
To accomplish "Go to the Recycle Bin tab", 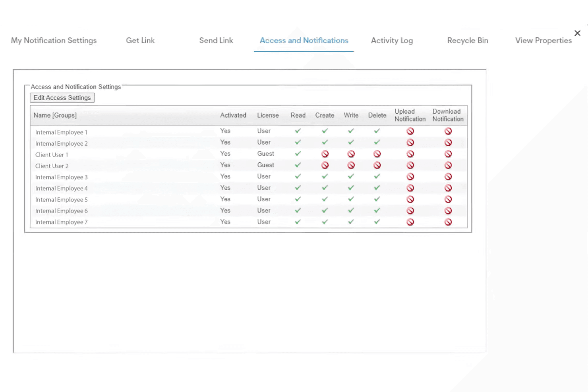I will [x=468, y=41].
